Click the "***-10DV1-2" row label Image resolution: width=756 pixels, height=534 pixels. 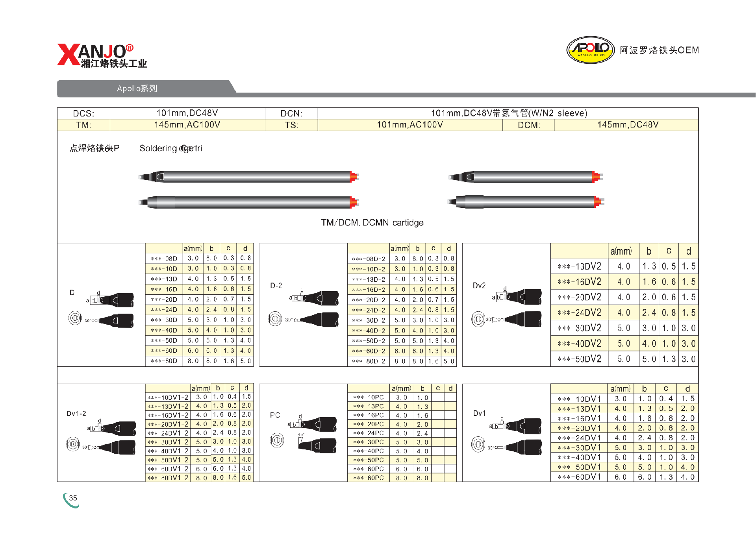168,397
